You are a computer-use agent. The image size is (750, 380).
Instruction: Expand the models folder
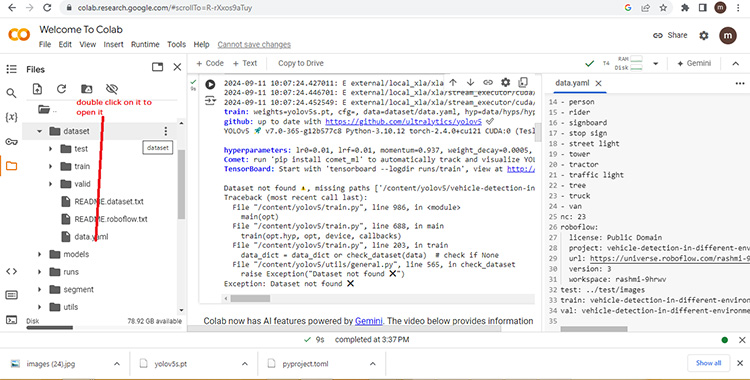pos(40,254)
